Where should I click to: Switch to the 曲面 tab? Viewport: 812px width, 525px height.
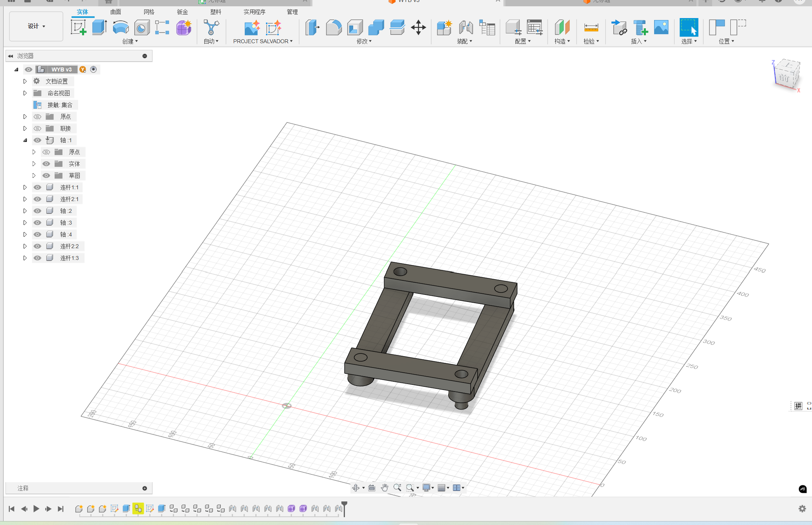[116, 12]
